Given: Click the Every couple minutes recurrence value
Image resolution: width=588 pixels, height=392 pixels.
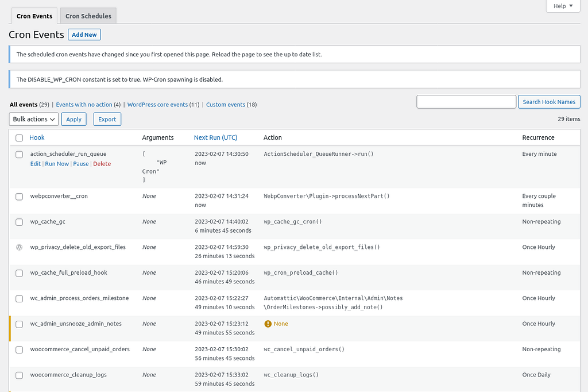Looking at the screenshot, I should click(x=539, y=201).
